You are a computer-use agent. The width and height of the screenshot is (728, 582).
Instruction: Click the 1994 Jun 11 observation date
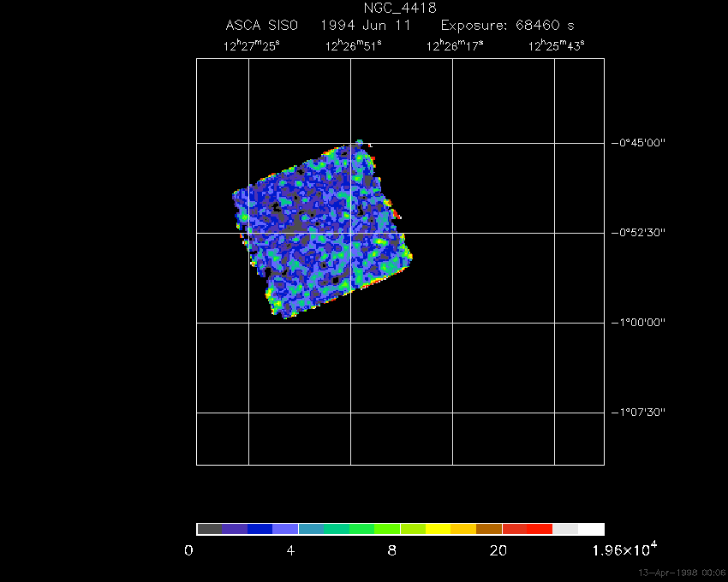click(x=366, y=25)
